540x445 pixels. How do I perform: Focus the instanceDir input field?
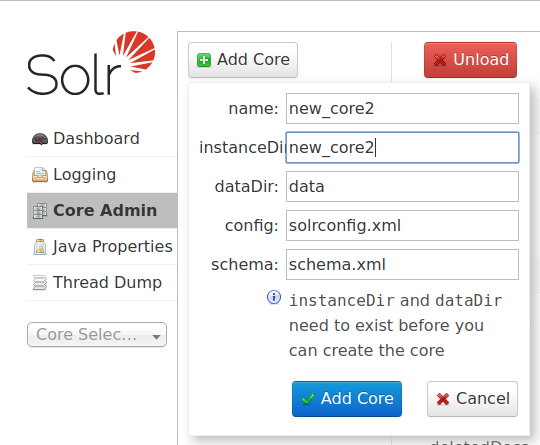coord(402,147)
